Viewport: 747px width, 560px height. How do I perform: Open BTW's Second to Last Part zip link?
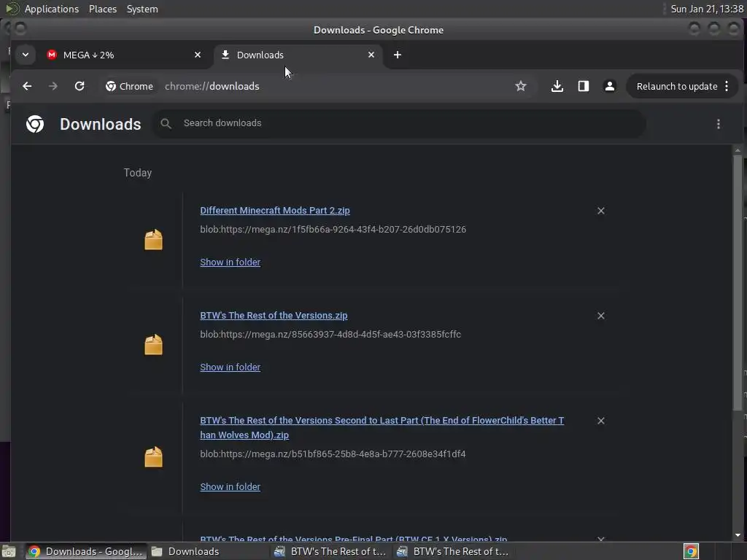coord(382,427)
